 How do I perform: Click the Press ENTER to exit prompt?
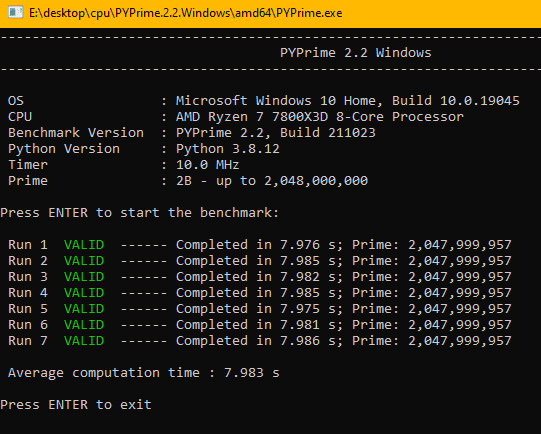[76, 405]
